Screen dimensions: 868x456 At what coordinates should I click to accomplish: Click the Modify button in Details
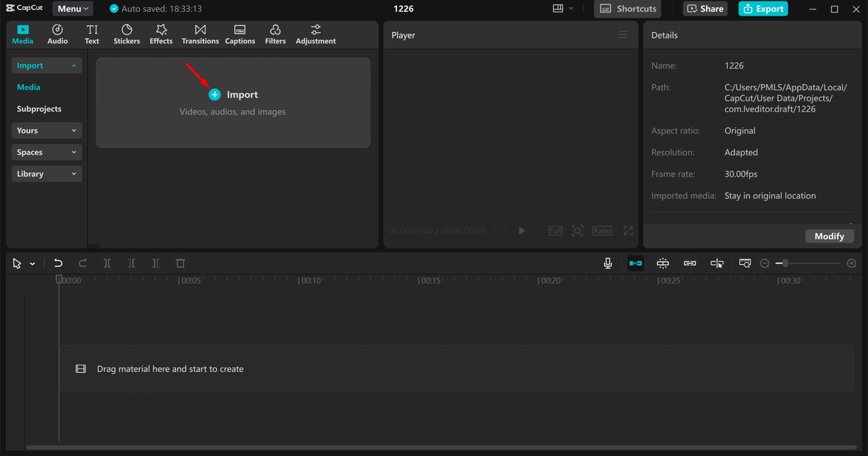(829, 236)
